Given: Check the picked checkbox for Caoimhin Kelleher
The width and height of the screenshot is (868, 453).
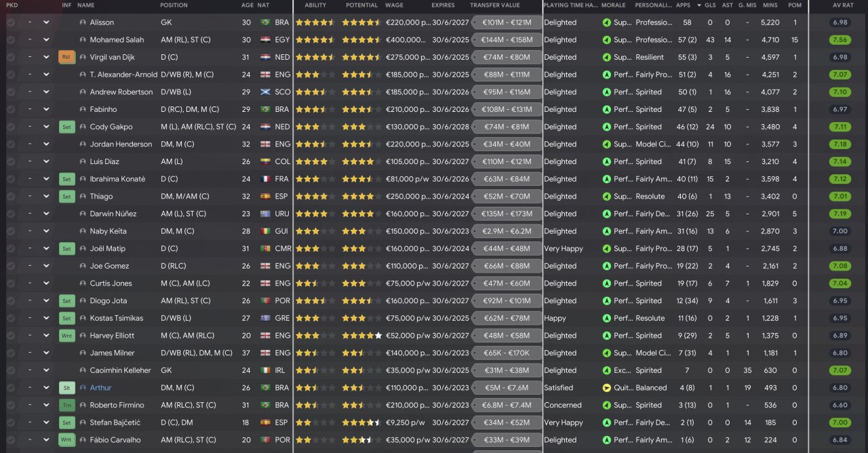Looking at the screenshot, I should point(11,370).
